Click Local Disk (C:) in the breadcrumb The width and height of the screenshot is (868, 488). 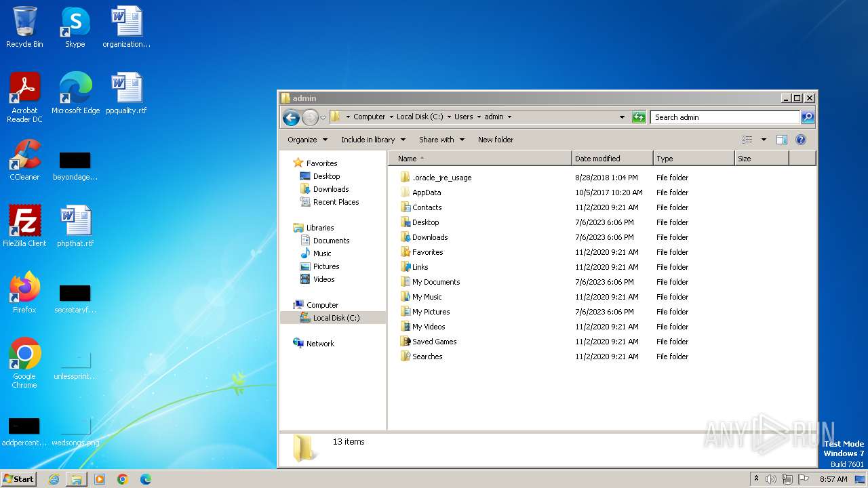[x=420, y=117]
